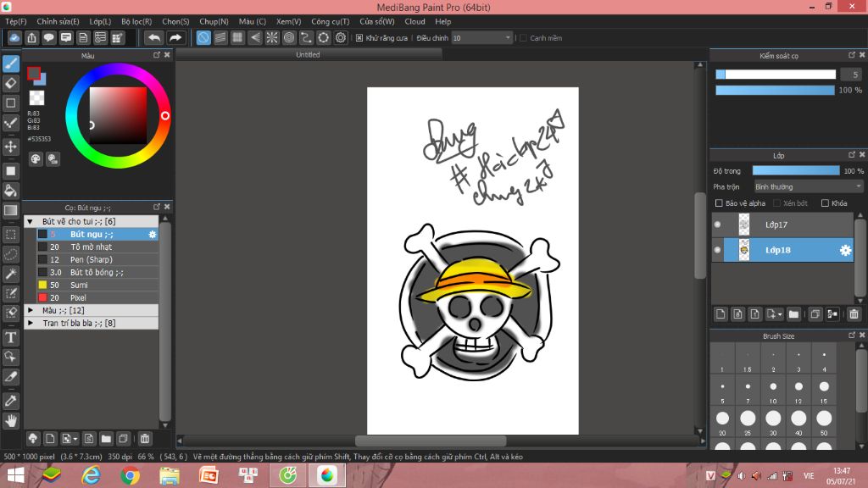This screenshot has height=488, width=868.
Task: Enable the radial snap guide
Action: pos(272,37)
